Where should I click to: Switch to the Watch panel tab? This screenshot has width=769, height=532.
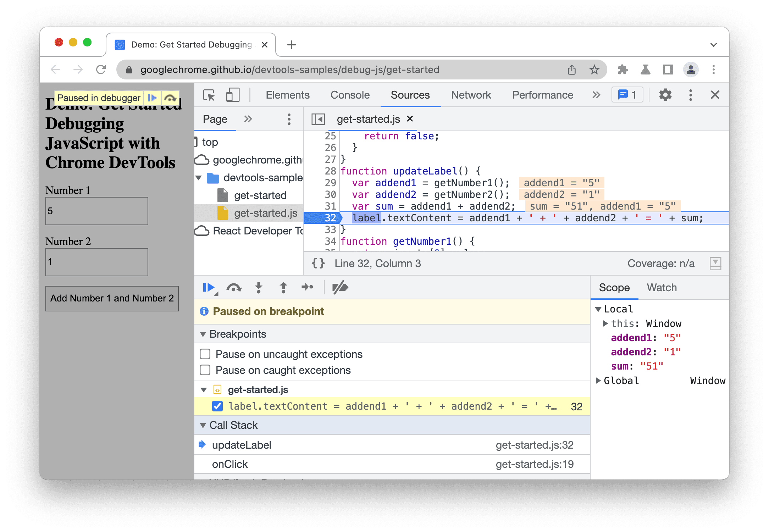coord(661,287)
